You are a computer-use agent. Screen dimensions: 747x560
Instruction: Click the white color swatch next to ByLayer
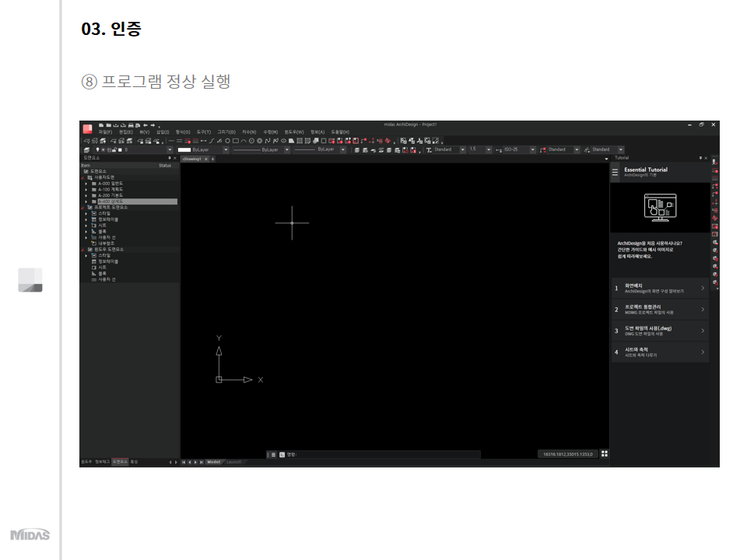click(184, 149)
